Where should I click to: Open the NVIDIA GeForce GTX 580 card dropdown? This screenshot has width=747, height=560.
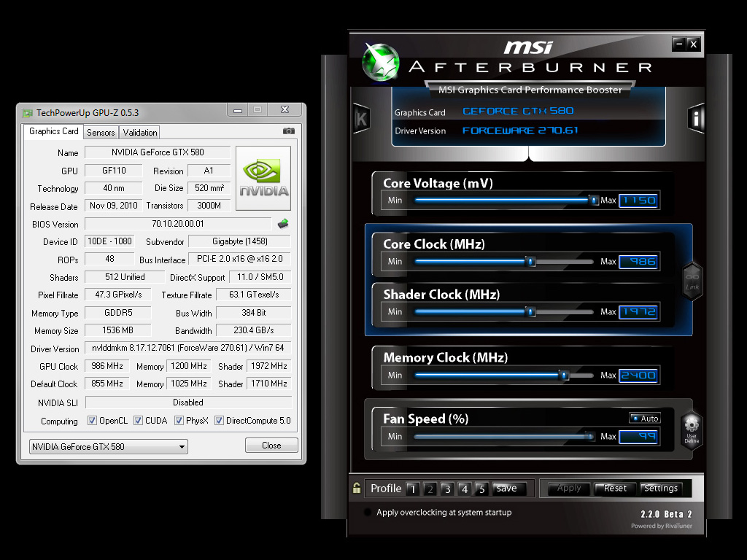click(109, 447)
